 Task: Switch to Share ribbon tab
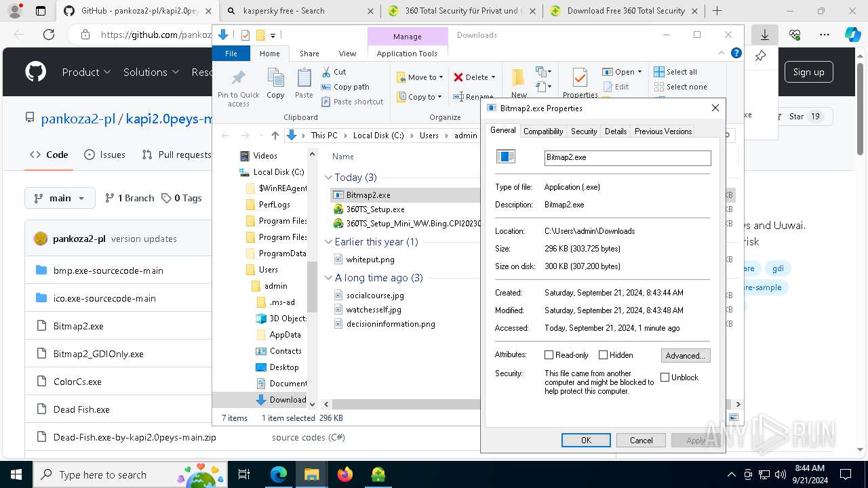[x=309, y=54]
